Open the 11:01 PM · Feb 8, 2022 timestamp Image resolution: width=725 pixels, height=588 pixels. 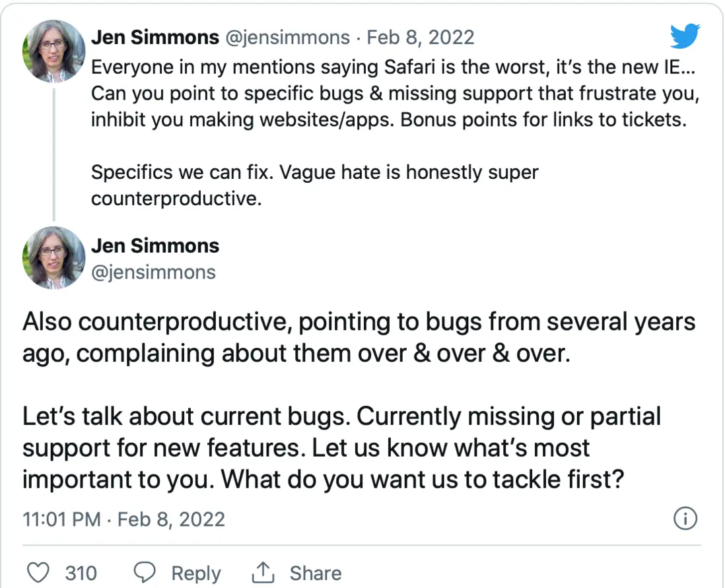point(124,519)
